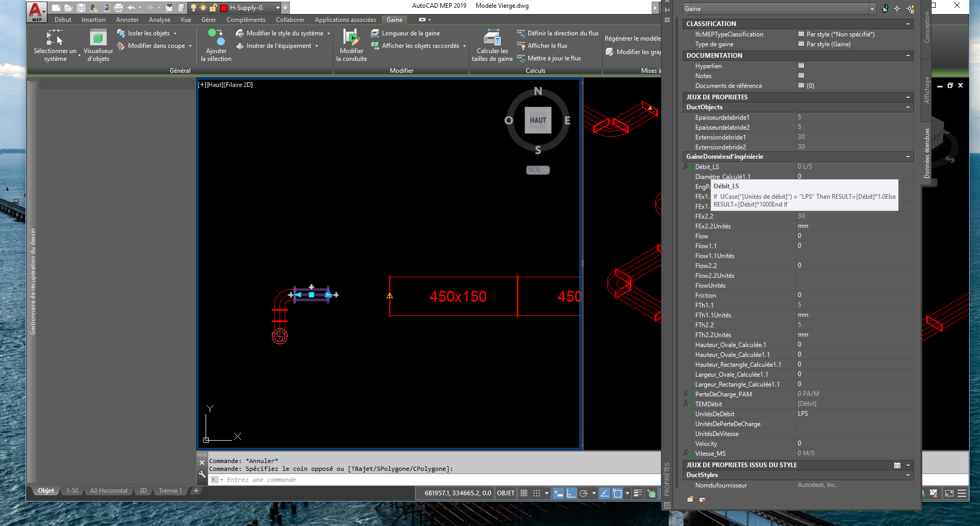The height and width of the screenshot is (526, 980).
Task: Click the Save icon in quick access toolbar
Action: [81, 8]
